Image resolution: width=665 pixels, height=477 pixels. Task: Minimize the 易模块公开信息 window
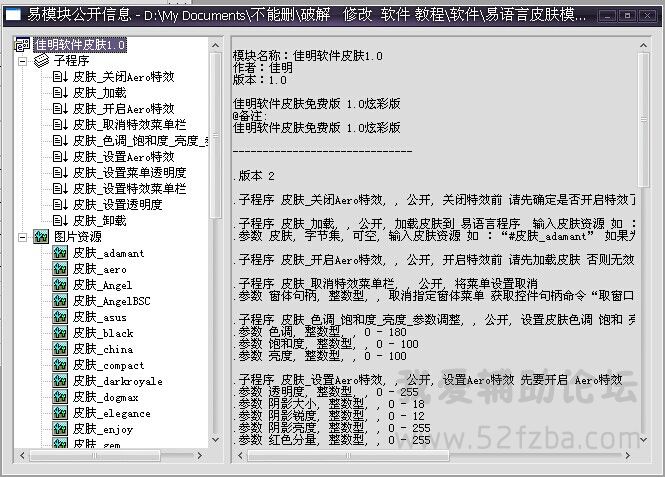(607, 16)
